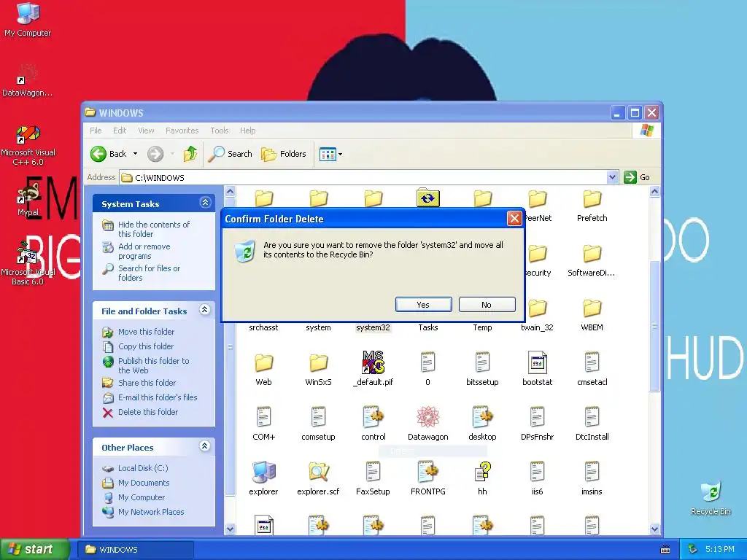Select the _default.pif file icon
Screen dimensions: 747x560
(x=373, y=362)
